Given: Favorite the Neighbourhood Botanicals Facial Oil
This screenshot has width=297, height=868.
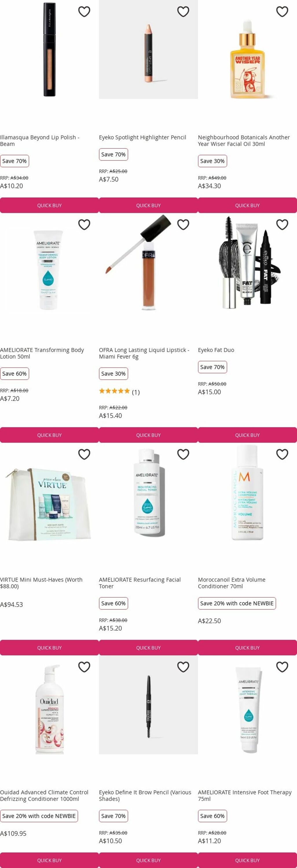Looking at the screenshot, I should coord(282,12).
